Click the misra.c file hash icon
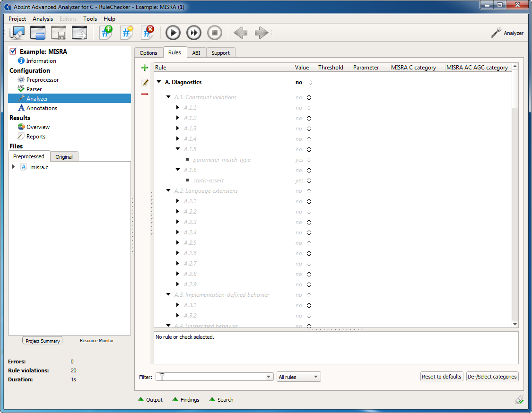The image size is (532, 413). tap(24, 167)
